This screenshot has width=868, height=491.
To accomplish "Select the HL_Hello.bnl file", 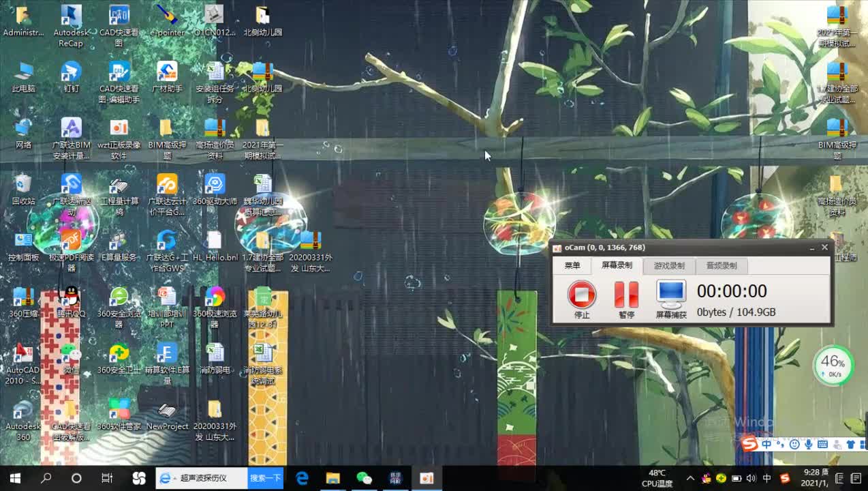I will [x=215, y=246].
